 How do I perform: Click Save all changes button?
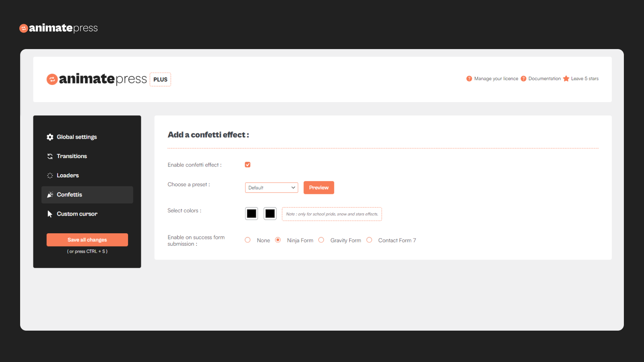pyautogui.click(x=87, y=240)
